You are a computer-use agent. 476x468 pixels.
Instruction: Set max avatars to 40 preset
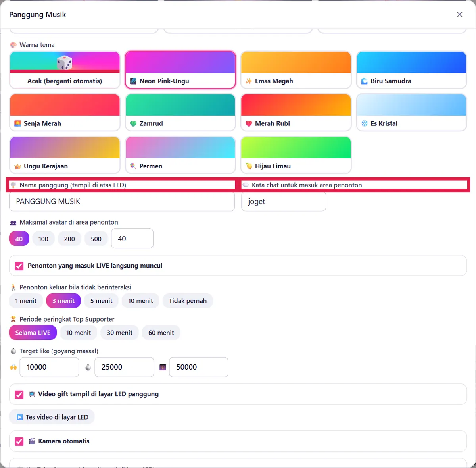click(x=19, y=239)
